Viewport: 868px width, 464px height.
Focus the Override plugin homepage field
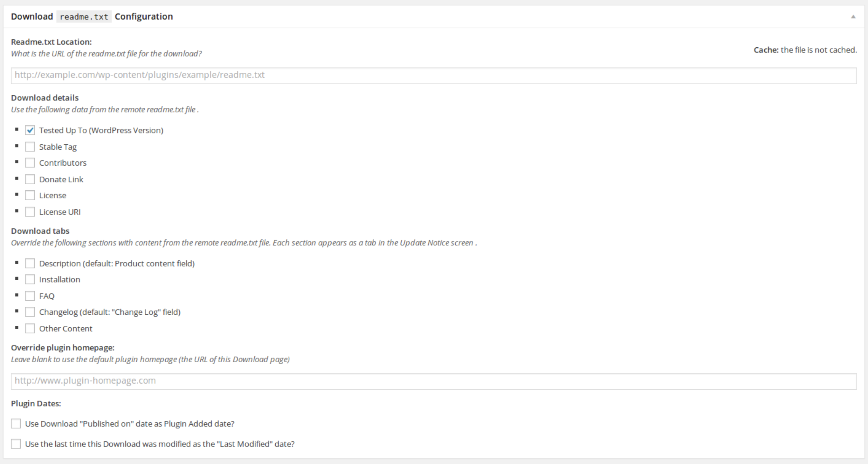tap(433, 381)
